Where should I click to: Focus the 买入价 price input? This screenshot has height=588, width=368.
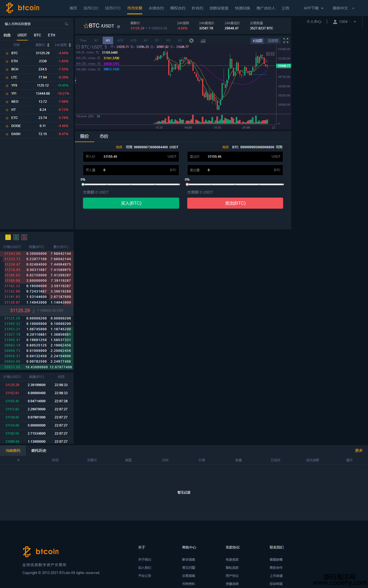point(131,157)
